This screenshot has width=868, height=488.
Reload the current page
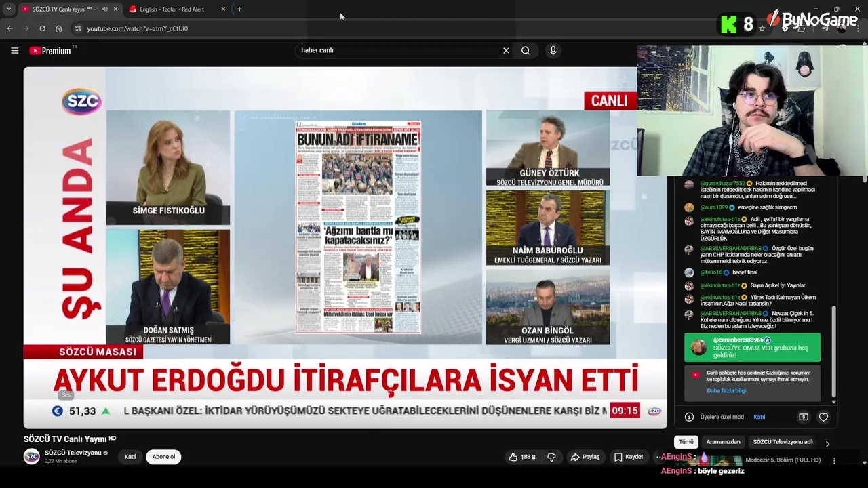click(42, 28)
